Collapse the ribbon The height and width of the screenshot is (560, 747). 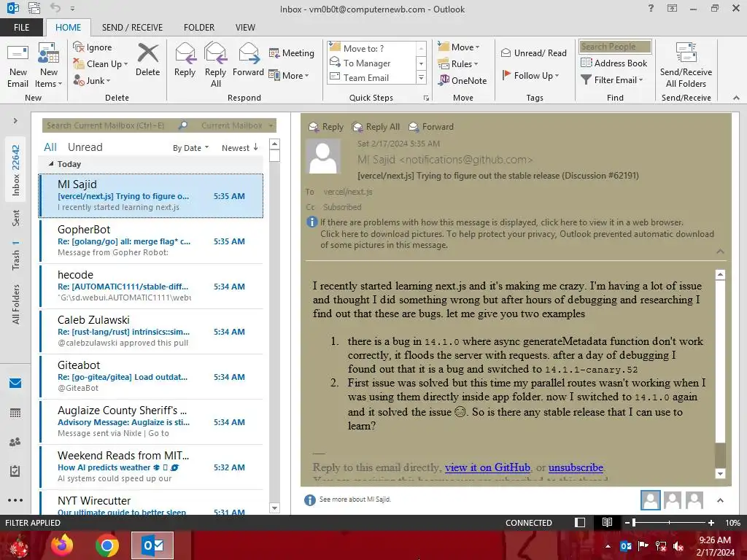click(x=737, y=98)
